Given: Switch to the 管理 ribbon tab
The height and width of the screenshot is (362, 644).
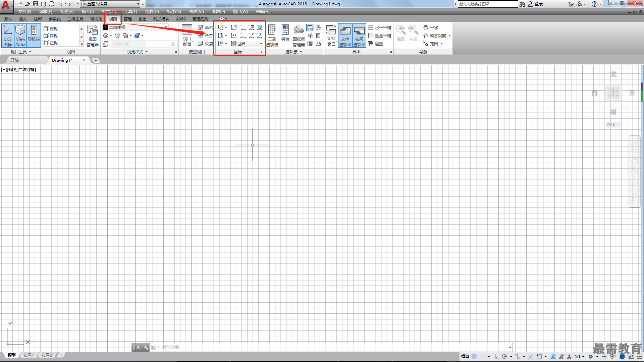Looking at the screenshot, I should click(x=128, y=19).
